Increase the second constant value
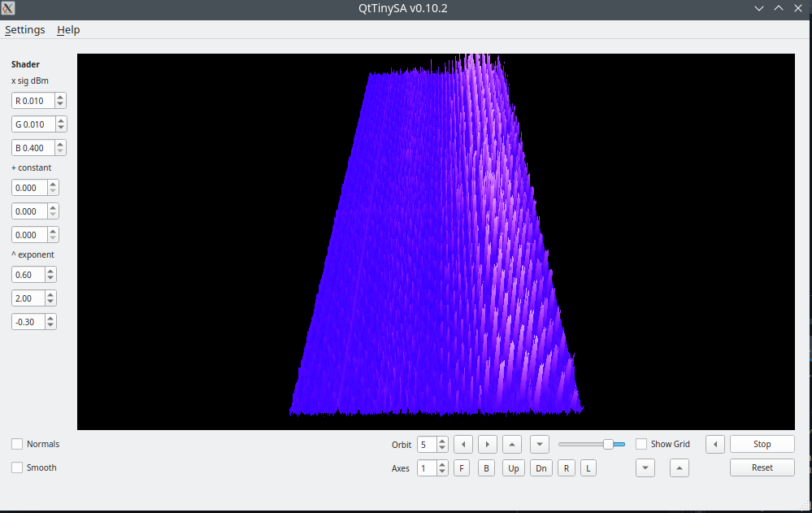 [53, 207]
